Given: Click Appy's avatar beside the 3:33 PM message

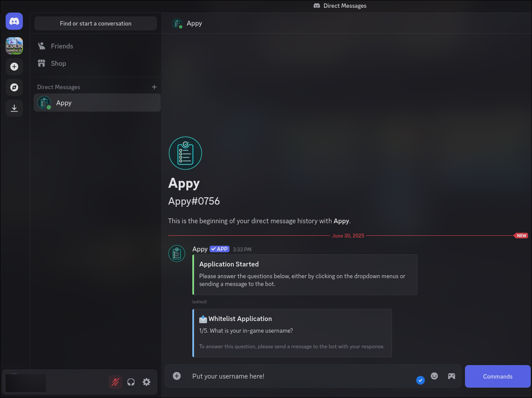Looking at the screenshot, I should (x=177, y=254).
